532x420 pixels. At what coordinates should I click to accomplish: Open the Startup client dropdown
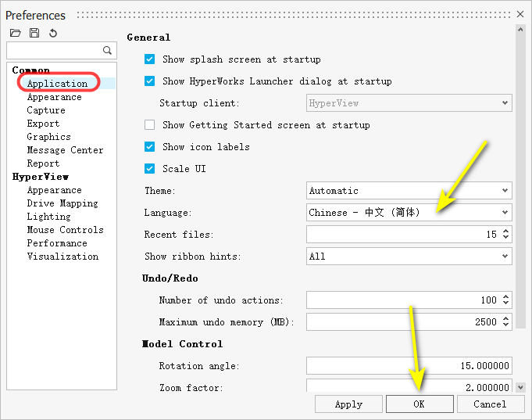(409, 103)
